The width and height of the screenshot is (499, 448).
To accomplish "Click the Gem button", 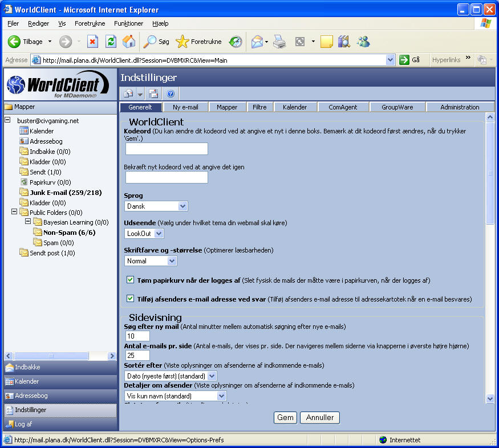I will (285, 418).
